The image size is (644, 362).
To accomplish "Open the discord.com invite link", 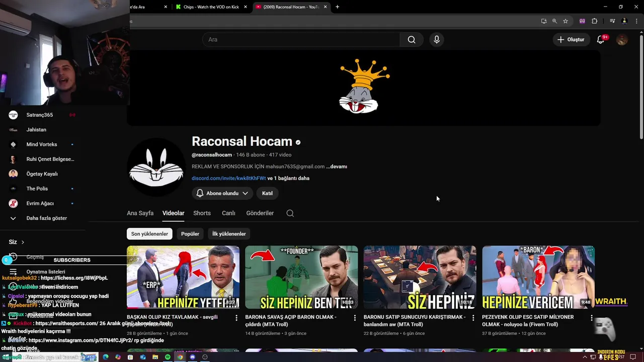I will [x=228, y=178].
